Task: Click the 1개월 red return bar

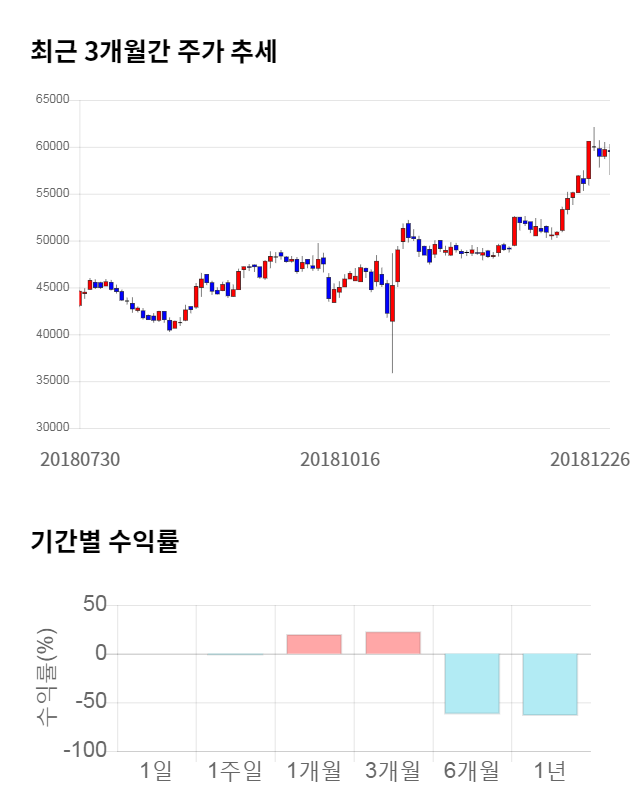Action: [x=314, y=644]
